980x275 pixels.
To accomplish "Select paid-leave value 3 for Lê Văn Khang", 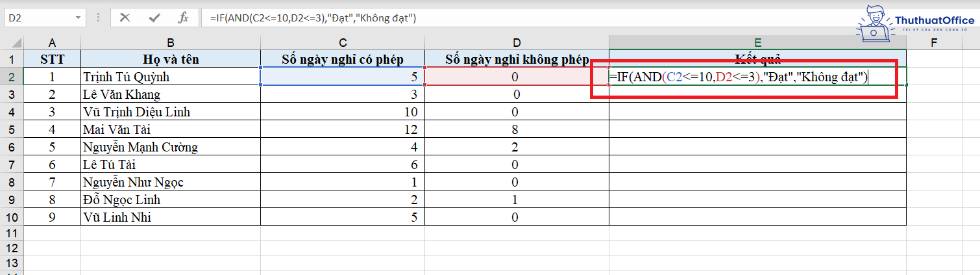I will pos(342,94).
